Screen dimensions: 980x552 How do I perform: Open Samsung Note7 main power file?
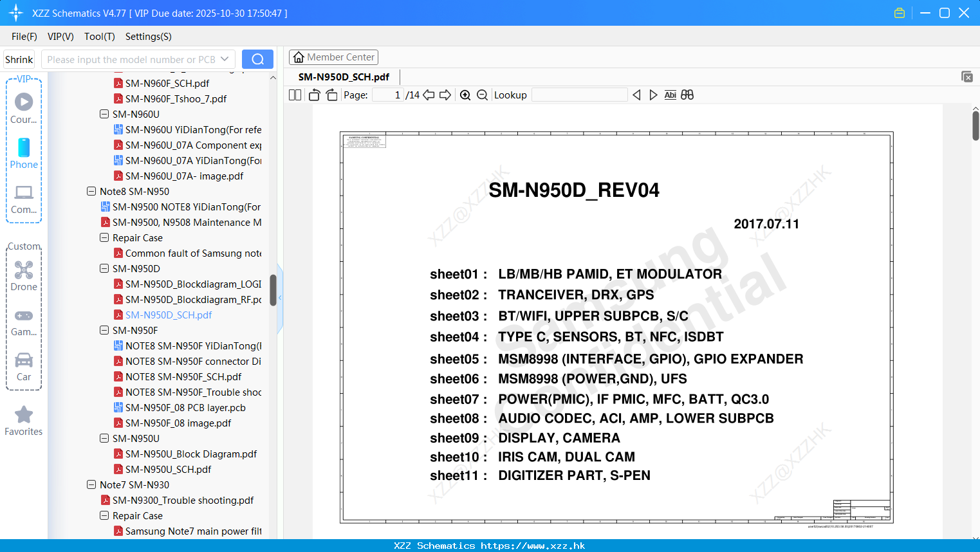point(193,531)
